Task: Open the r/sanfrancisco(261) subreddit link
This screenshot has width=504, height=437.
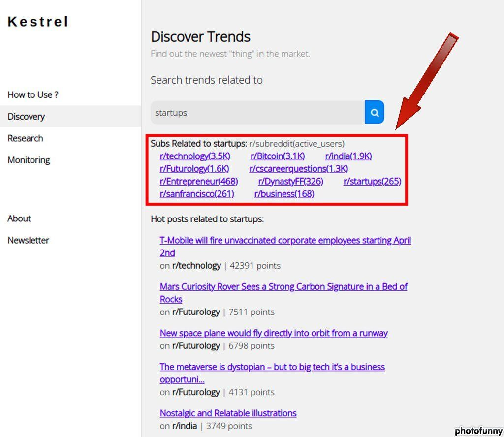Action: point(197,194)
